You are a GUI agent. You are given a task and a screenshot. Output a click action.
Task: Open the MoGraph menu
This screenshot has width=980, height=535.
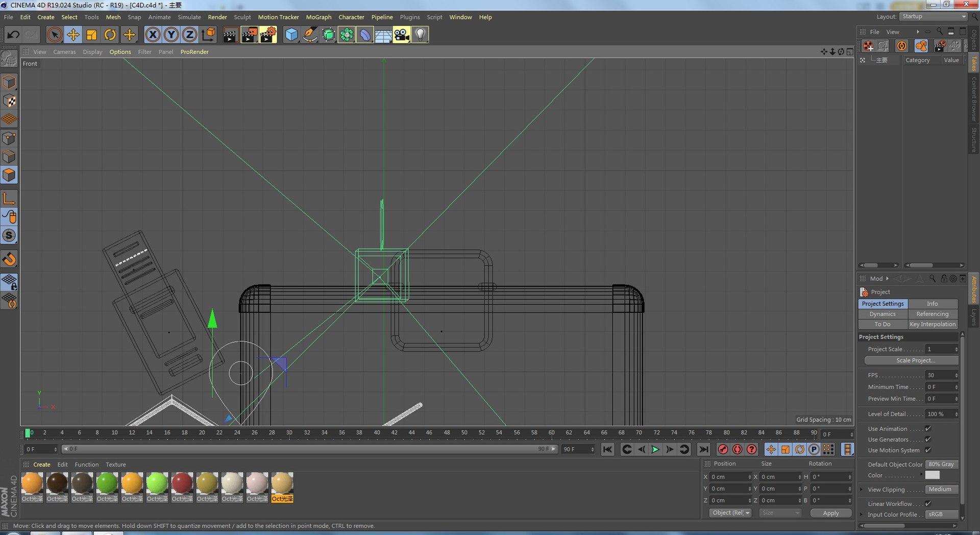(318, 17)
